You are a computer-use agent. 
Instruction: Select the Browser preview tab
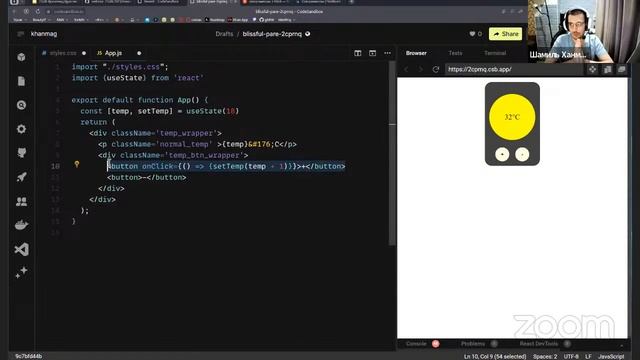point(416,53)
